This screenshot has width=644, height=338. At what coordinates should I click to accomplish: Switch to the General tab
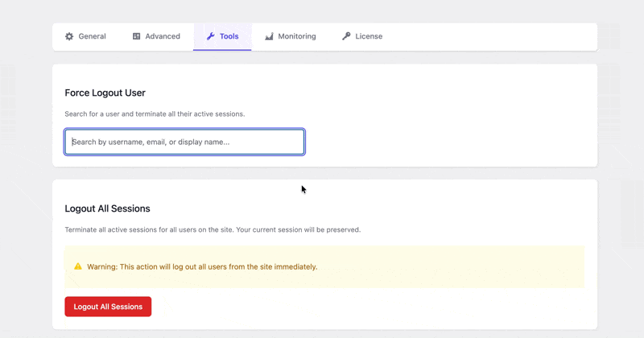click(92, 36)
